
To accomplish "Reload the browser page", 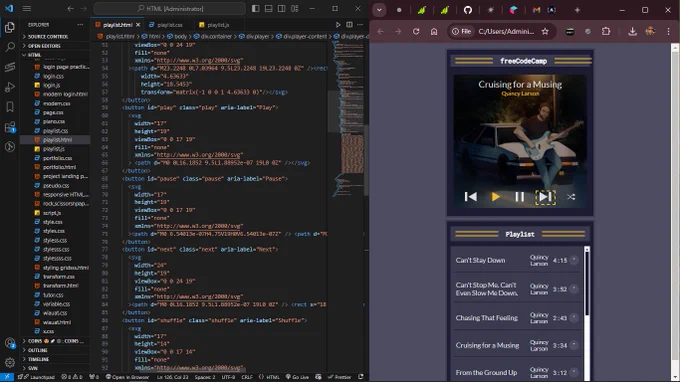I will click(x=416, y=31).
